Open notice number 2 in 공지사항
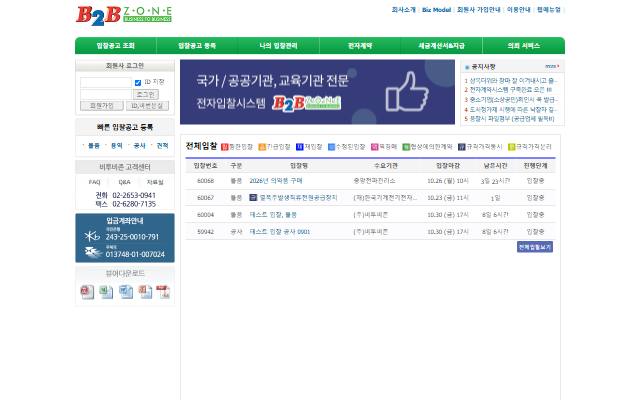 [511, 90]
